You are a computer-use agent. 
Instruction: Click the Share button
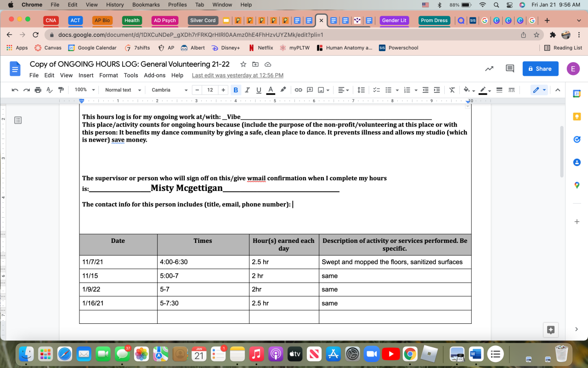[x=540, y=69]
